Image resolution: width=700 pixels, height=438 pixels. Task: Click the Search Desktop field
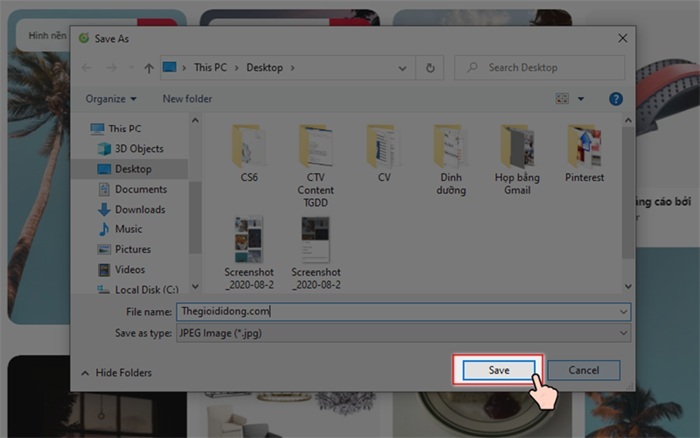coord(539,68)
